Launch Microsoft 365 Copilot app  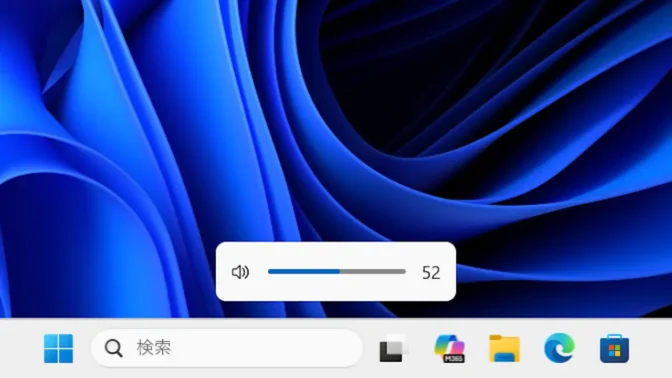tap(449, 348)
